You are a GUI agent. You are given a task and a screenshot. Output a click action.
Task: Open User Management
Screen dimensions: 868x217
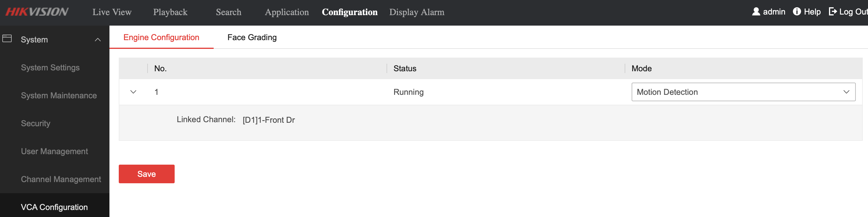tap(54, 151)
